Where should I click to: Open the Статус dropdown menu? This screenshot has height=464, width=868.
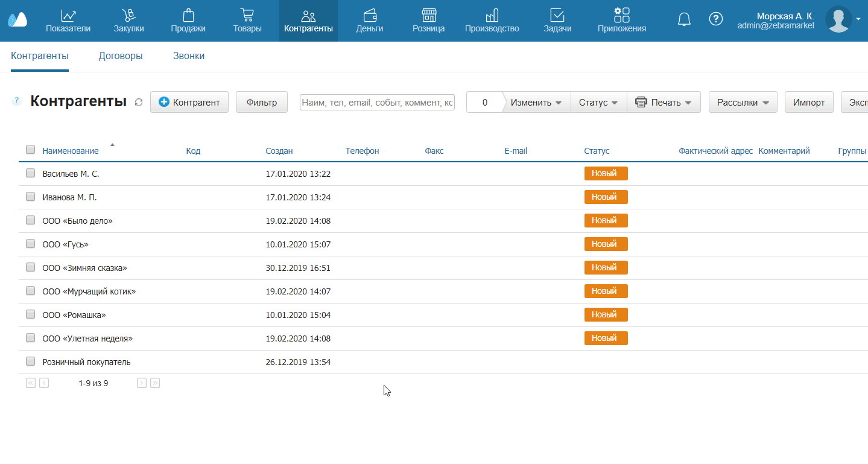coord(598,103)
